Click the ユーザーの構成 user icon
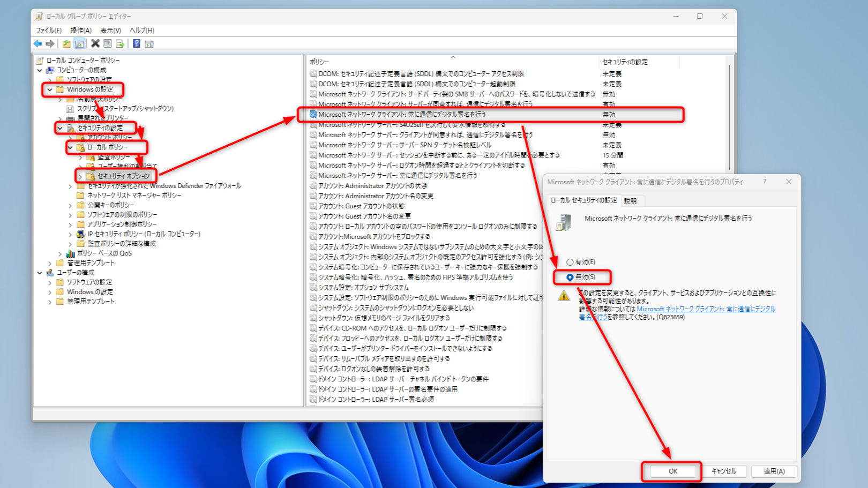 pyautogui.click(x=50, y=273)
